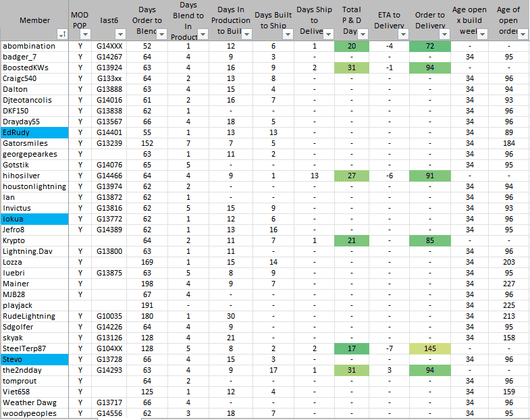Image resolution: width=530 pixels, height=420 pixels.
Task: Open Age of open order filter dropdown
Action: 523,34
